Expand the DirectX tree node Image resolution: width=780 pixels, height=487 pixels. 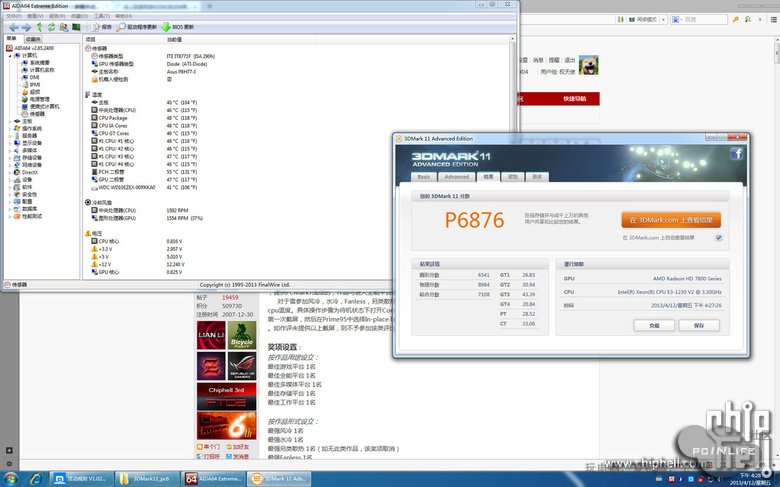(x=10, y=172)
